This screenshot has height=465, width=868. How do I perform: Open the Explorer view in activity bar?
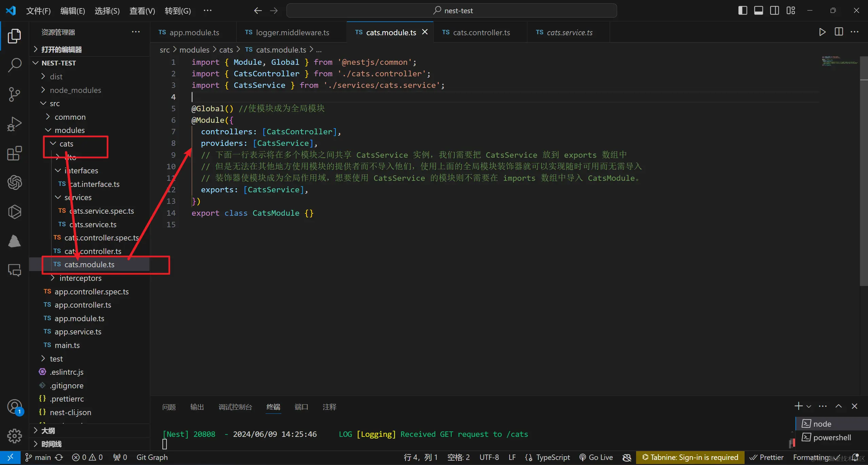point(14,36)
